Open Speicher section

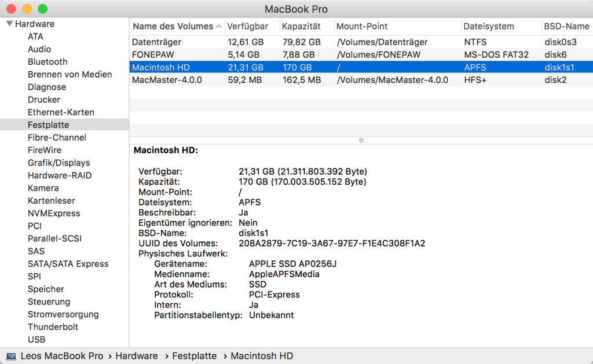click(46, 289)
